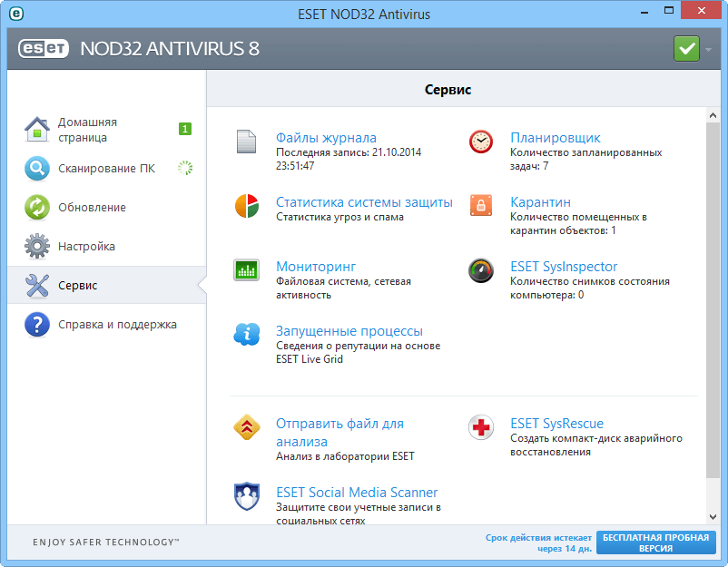The height and width of the screenshot is (567, 728).
Task: Click the Отправить файл для анализа icon
Action: [245, 428]
